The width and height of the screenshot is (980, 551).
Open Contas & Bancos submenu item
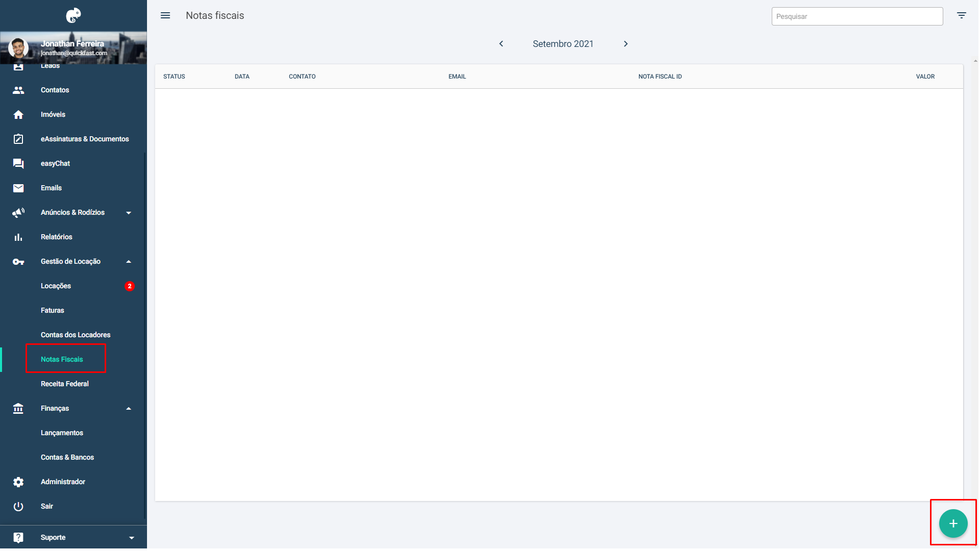click(67, 458)
